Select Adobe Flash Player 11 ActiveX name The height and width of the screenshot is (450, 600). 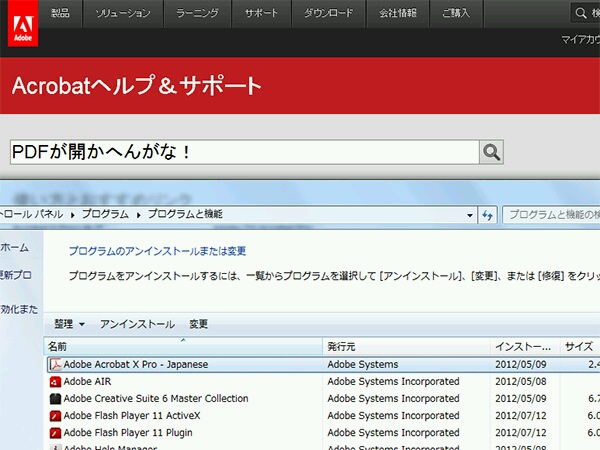pyautogui.click(x=132, y=416)
